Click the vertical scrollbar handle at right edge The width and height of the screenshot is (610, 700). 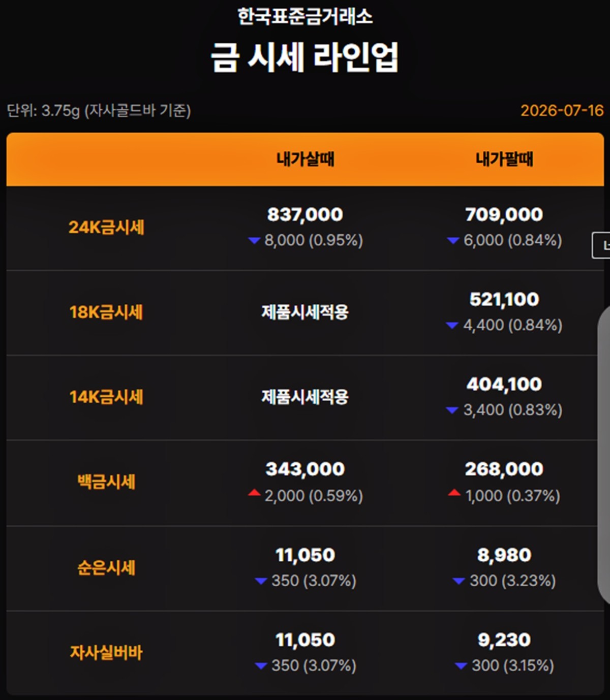click(604, 455)
